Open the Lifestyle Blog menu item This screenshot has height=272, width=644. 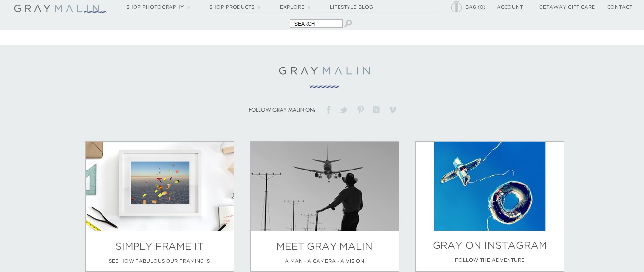pos(351,7)
